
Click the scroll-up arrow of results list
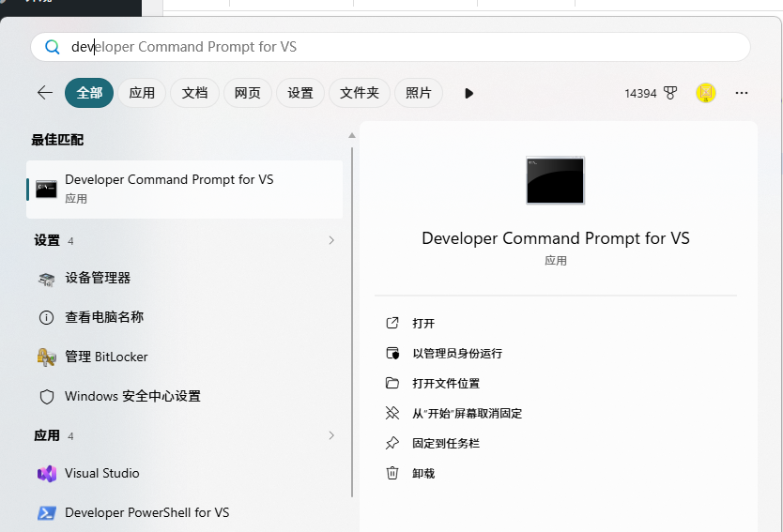352,135
